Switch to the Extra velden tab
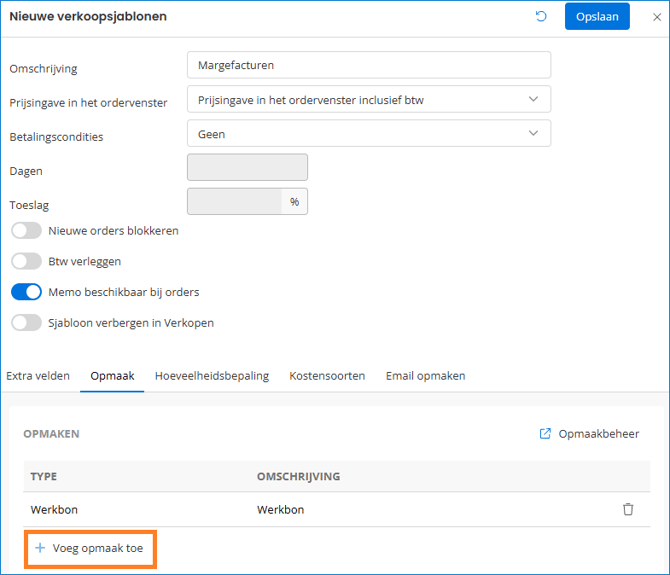 [38, 376]
